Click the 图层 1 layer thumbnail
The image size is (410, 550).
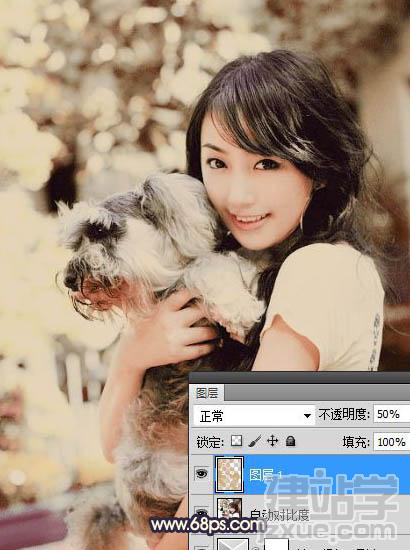pyautogui.click(x=229, y=474)
